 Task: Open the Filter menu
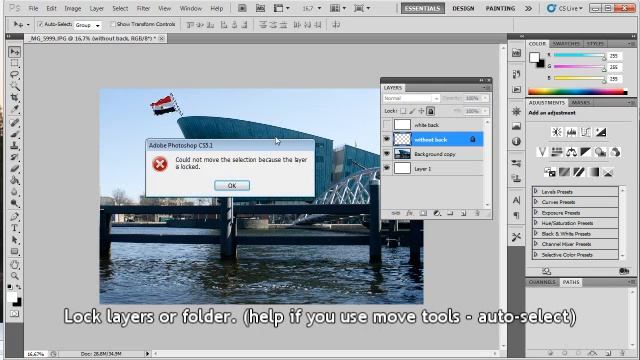[x=143, y=8]
